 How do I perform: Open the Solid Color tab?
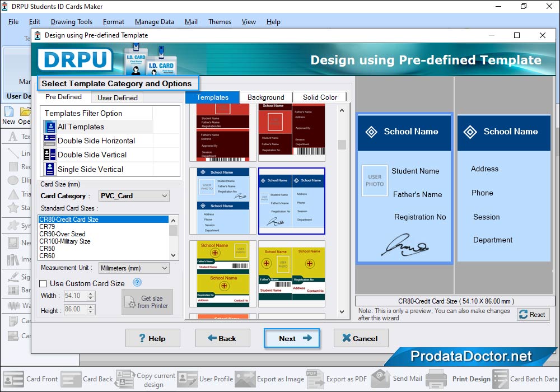320,97
